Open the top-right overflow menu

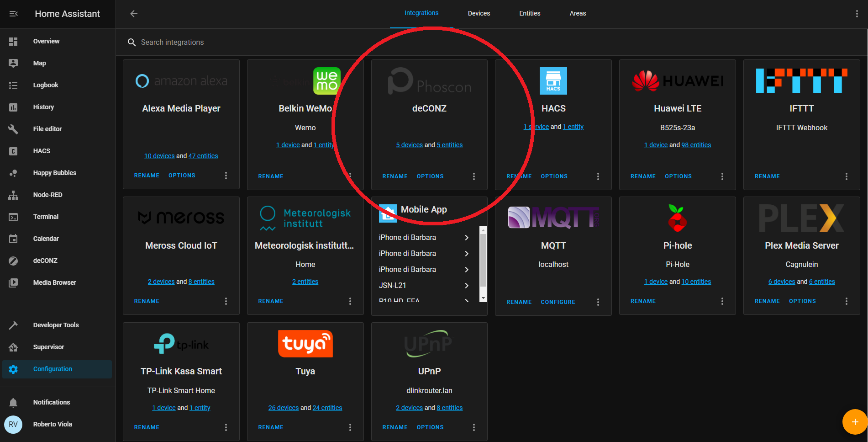tap(857, 14)
